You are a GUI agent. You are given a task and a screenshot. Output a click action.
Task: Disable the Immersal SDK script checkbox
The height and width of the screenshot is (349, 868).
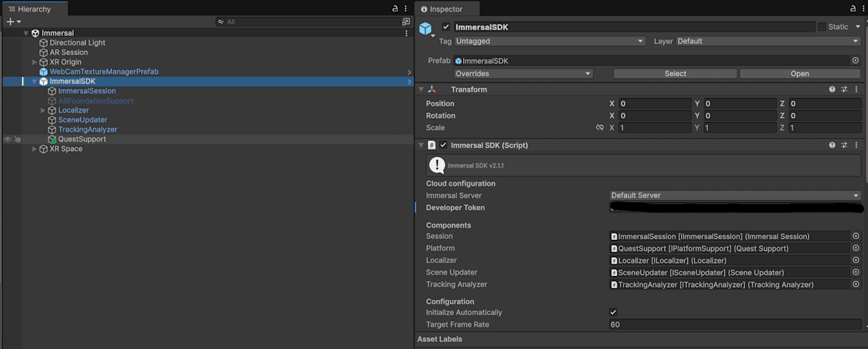[x=443, y=145]
